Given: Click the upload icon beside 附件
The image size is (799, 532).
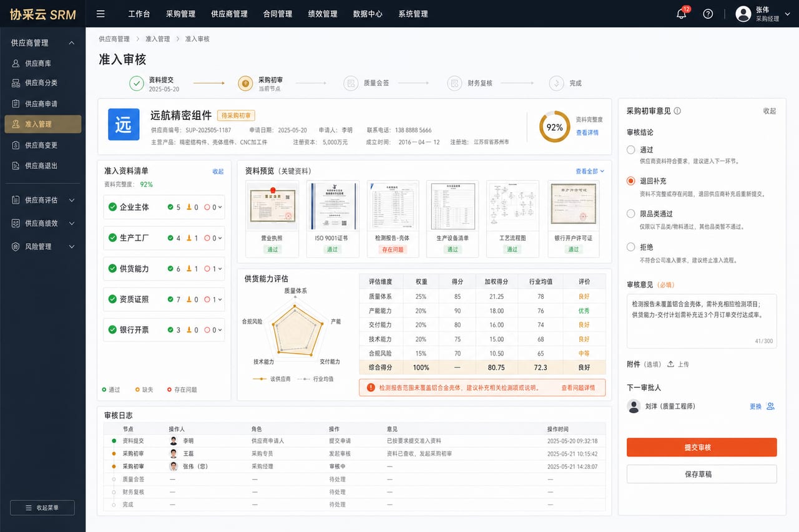Looking at the screenshot, I should (x=670, y=364).
